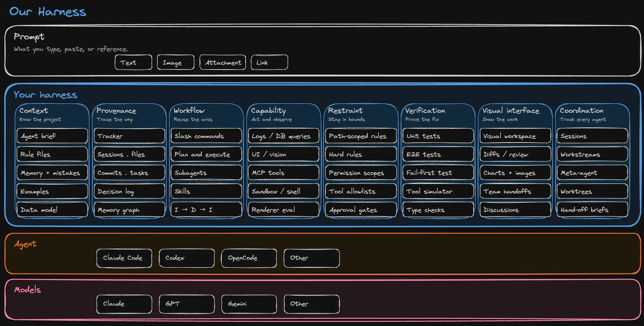Select the Plan and execute item

206,154
